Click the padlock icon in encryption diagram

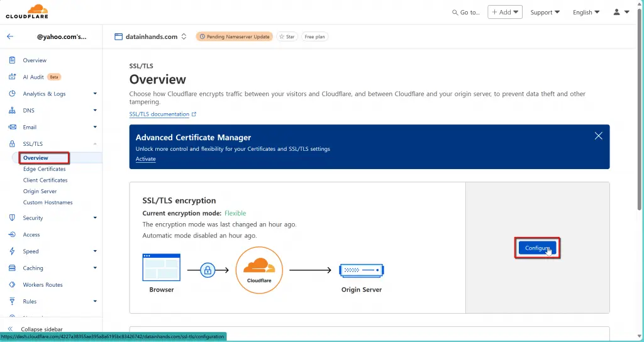click(208, 270)
